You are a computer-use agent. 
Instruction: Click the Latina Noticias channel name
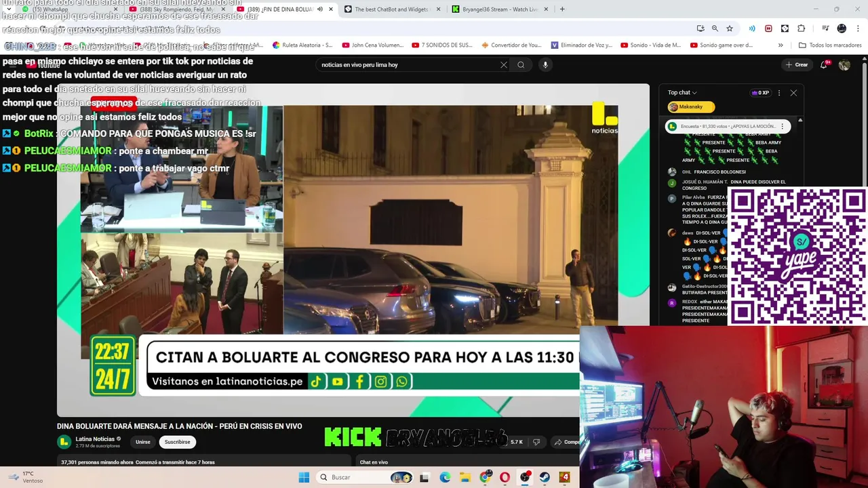(x=95, y=439)
